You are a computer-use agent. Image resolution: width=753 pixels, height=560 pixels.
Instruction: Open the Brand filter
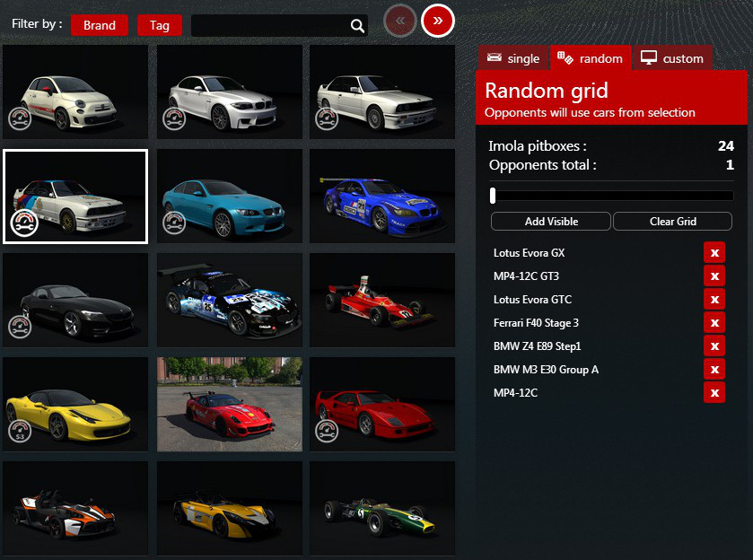tap(99, 25)
